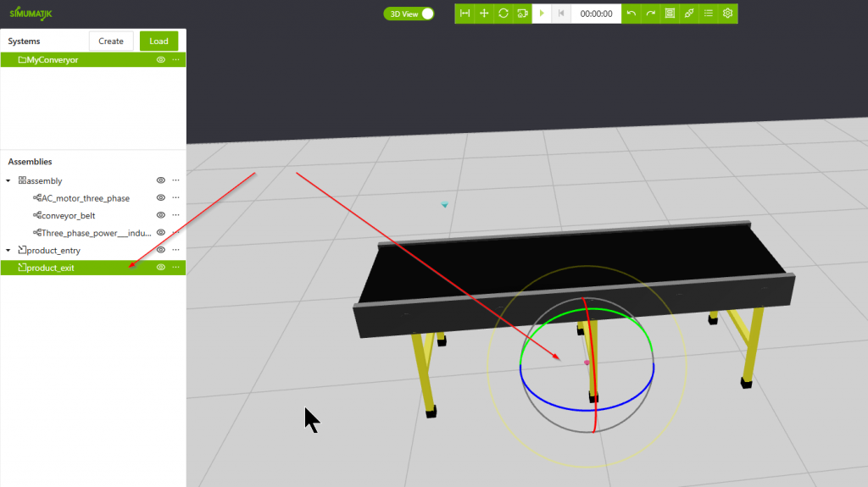
Task: Toggle visibility of assembly
Action: pyautogui.click(x=160, y=180)
